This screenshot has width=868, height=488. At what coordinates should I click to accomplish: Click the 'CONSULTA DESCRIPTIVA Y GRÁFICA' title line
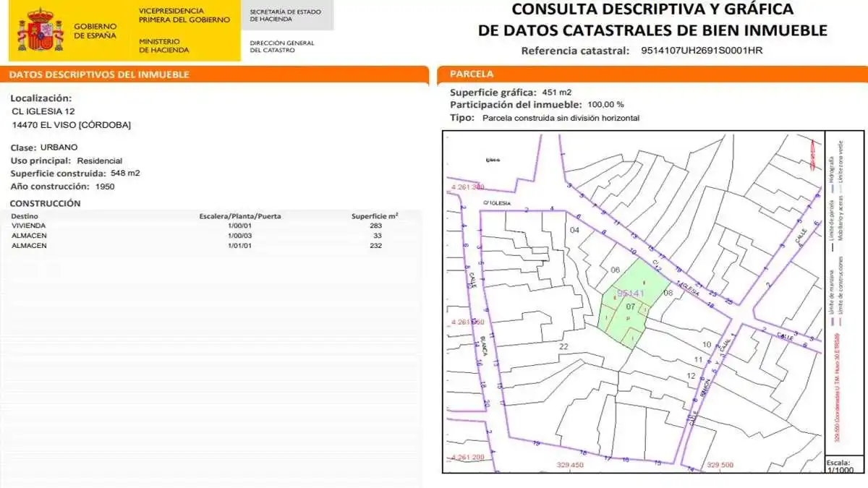[x=653, y=9]
